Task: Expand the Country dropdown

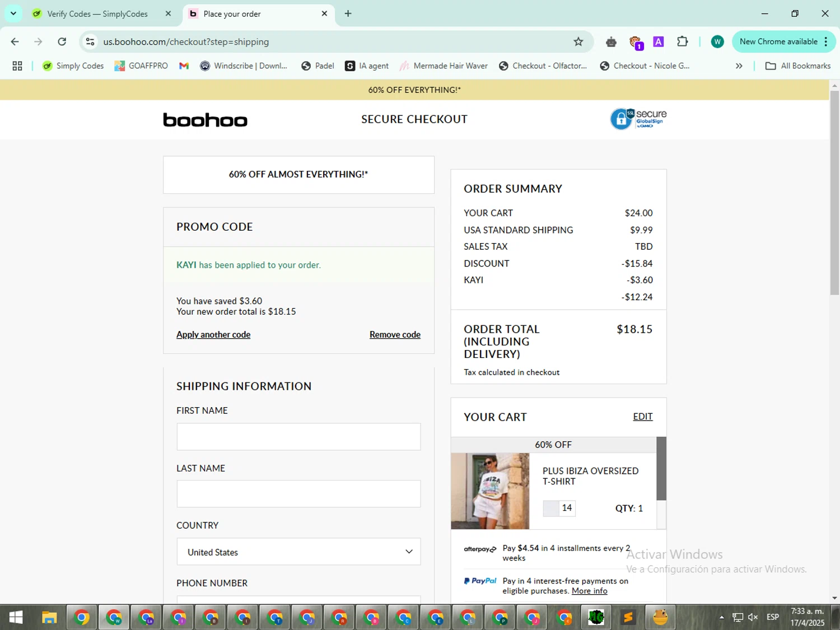Action: 298,552
